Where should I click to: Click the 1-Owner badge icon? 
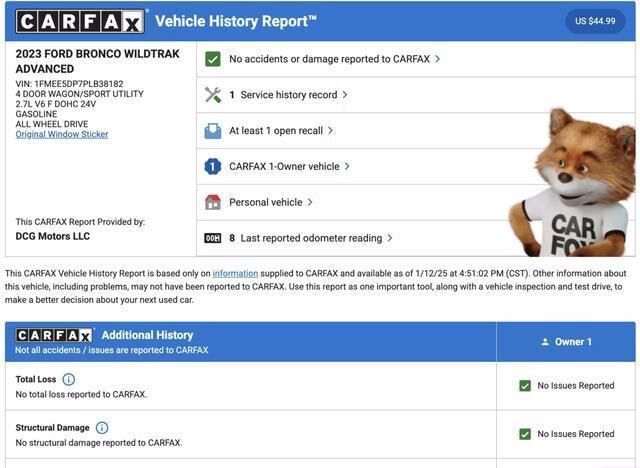tap(213, 167)
